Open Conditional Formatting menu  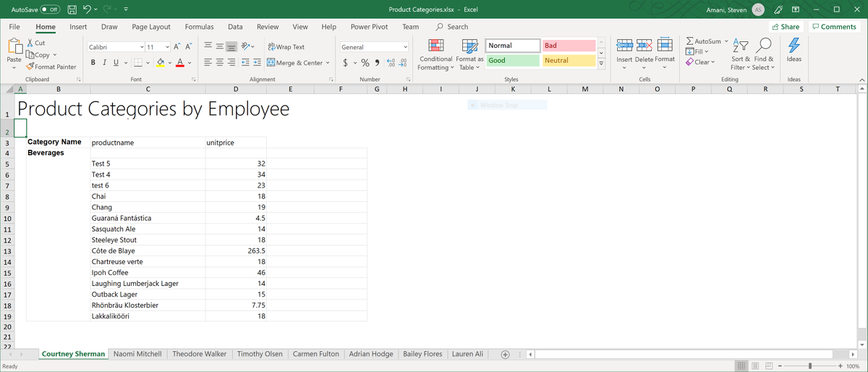click(435, 54)
